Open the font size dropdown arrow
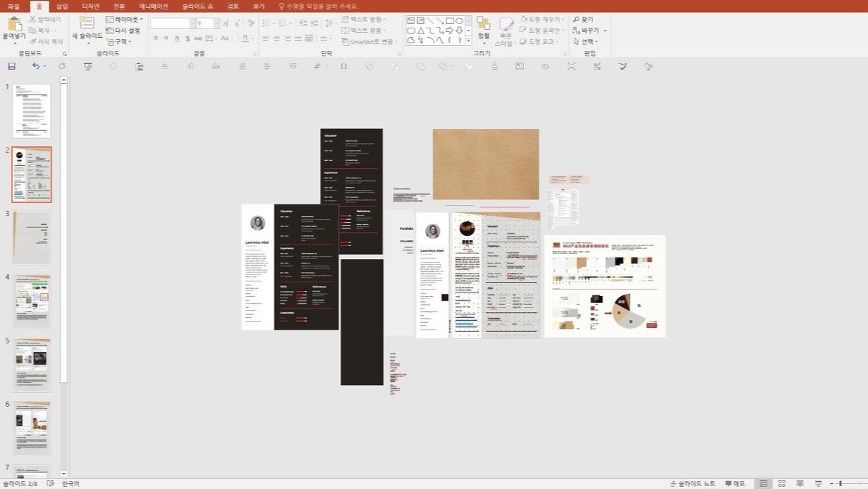 [x=217, y=23]
